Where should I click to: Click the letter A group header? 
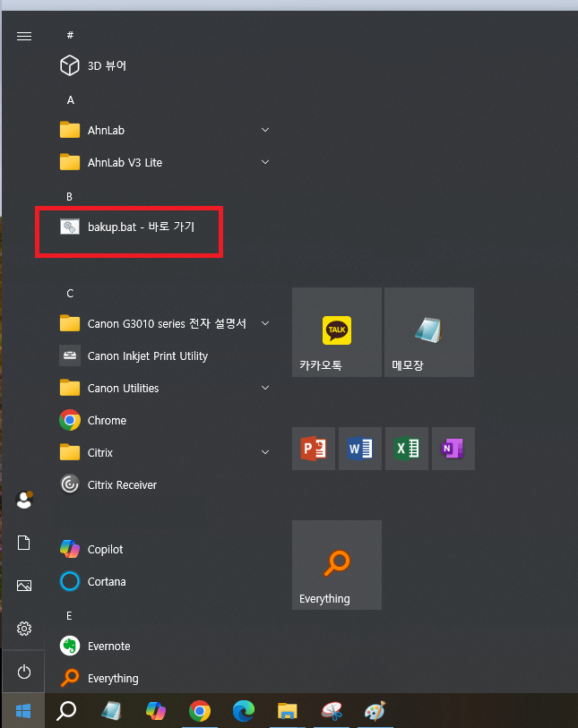click(x=70, y=99)
